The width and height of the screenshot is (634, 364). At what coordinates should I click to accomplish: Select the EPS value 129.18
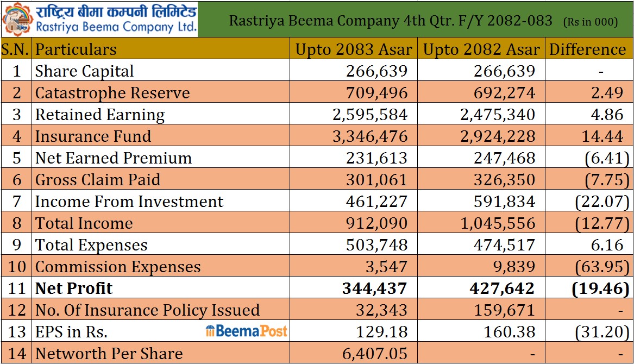point(382,332)
